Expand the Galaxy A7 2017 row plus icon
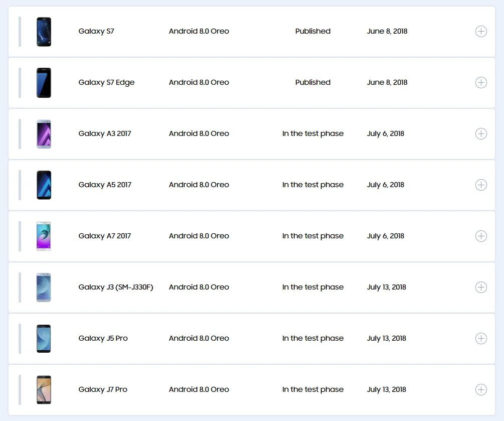 tap(481, 236)
